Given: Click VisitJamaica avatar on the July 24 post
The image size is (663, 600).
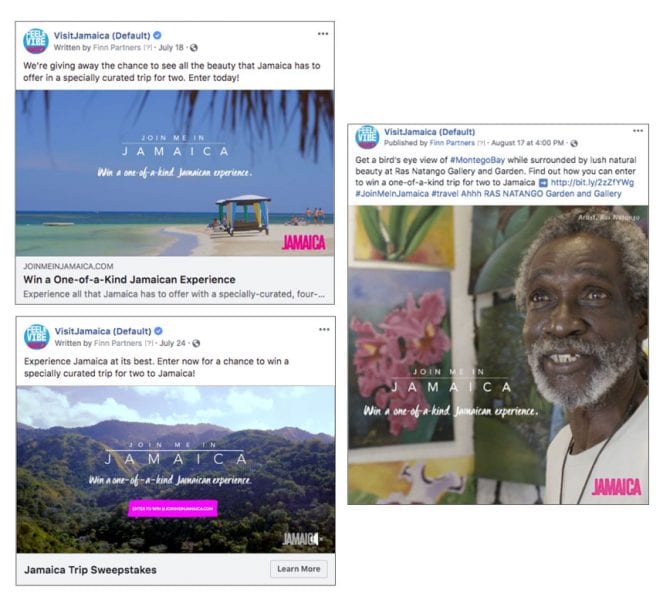Looking at the screenshot, I should 37,337.
